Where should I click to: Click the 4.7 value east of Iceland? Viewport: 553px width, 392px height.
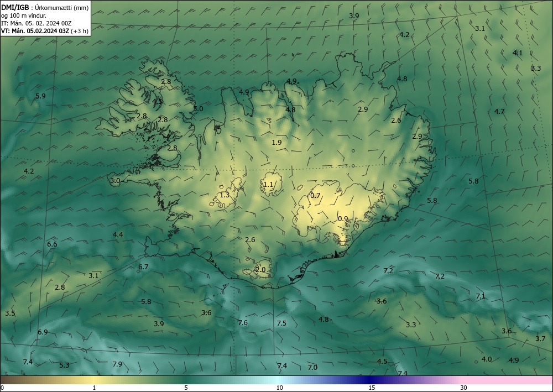[499, 111]
